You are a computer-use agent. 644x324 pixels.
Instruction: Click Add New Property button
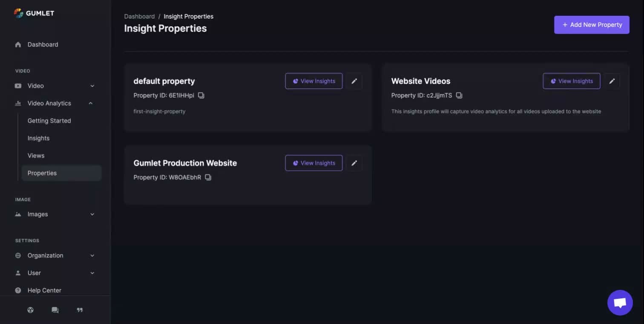coord(591,25)
